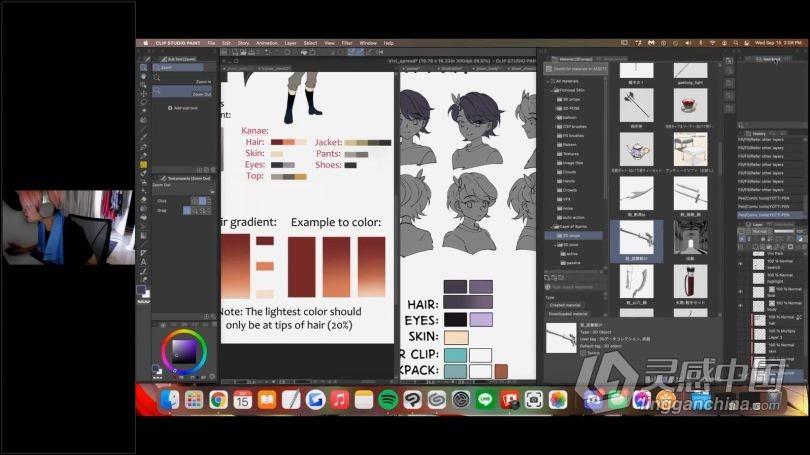Open LINE from the dock
Viewport: 810px width, 455px height.
[485, 400]
